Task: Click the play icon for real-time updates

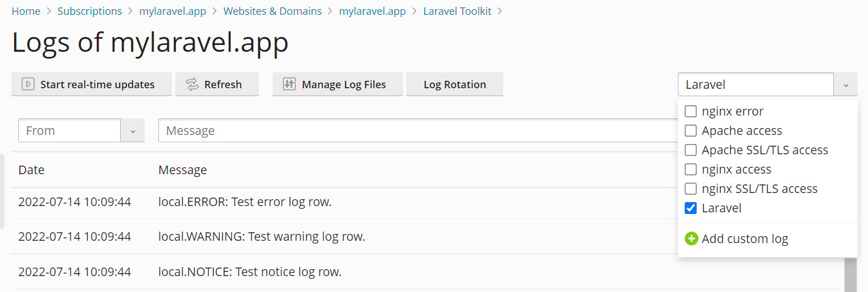Action: pos(28,84)
